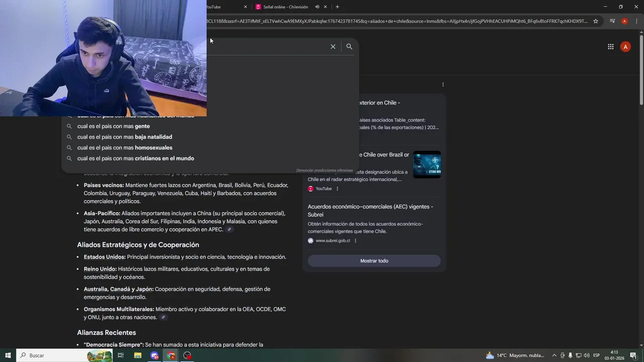Screen dimensions: 644x362
Task: Open the media control icon in the Chrome toolbar
Action: [612, 21]
